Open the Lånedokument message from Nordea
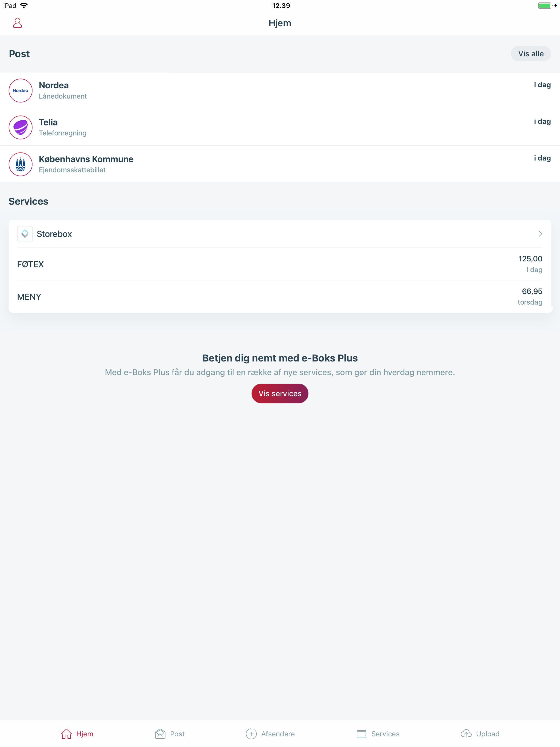Viewport: 560px width, 747px height. click(x=237, y=91)
